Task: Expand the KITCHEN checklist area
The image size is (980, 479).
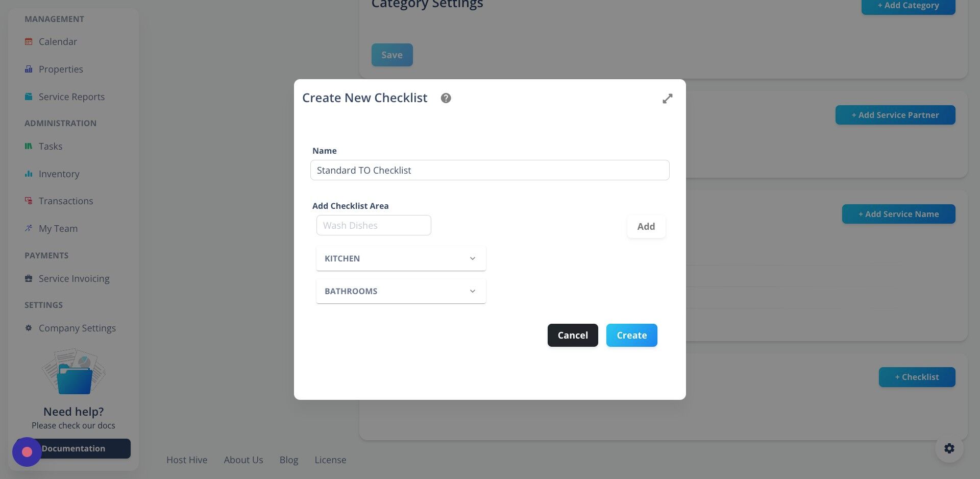Action: (401, 258)
